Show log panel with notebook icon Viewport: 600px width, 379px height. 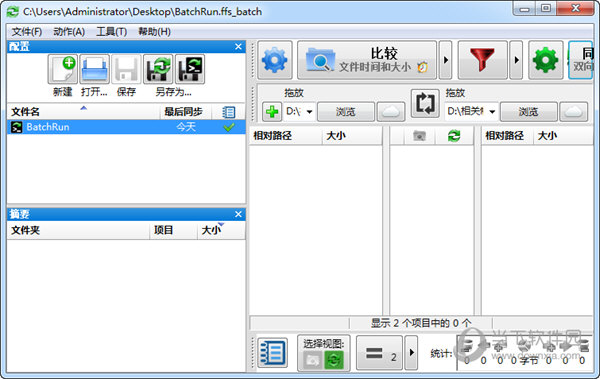click(272, 353)
